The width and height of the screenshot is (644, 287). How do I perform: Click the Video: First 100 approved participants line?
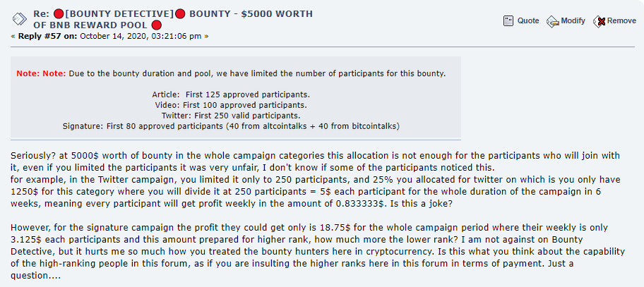tap(231, 105)
